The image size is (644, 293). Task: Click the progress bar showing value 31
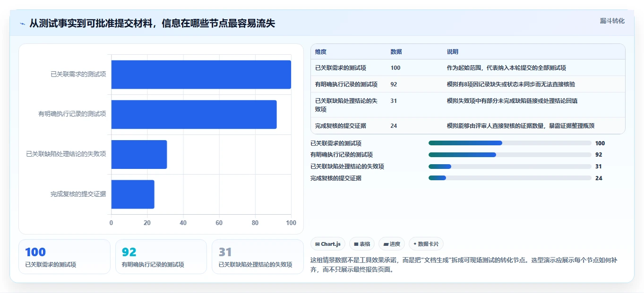coord(510,167)
